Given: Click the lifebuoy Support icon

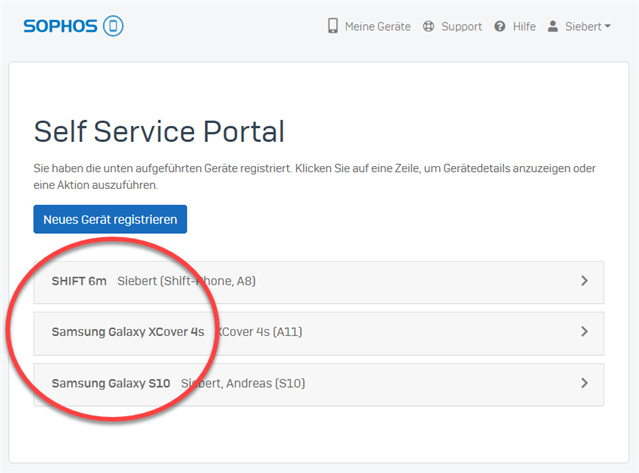Looking at the screenshot, I should pyautogui.click(x=428, y=26).
